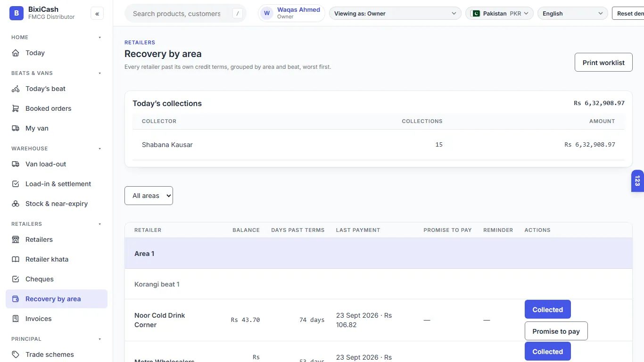Click the checkbox icon for Load-in & settlement

point(16,184)
